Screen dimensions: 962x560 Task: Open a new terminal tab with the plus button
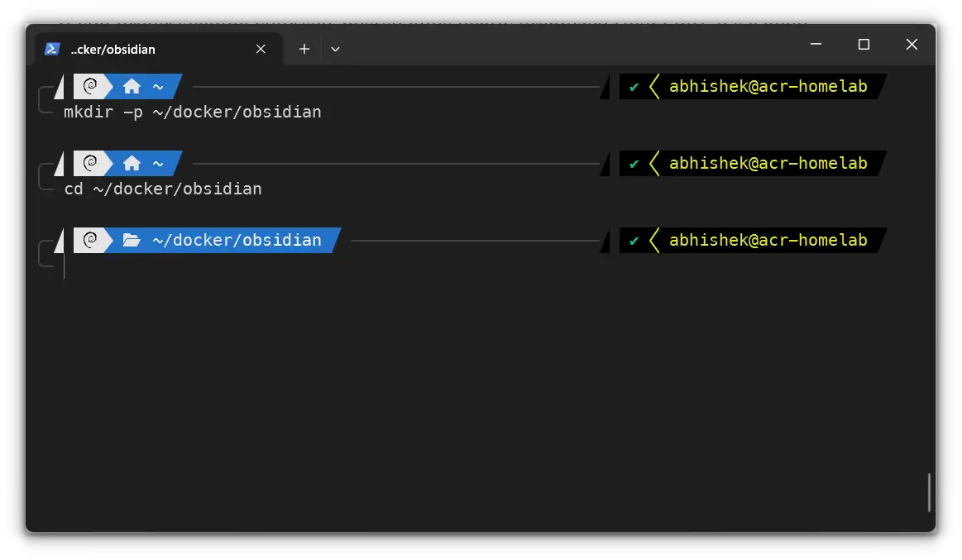[x=304, y=49]
